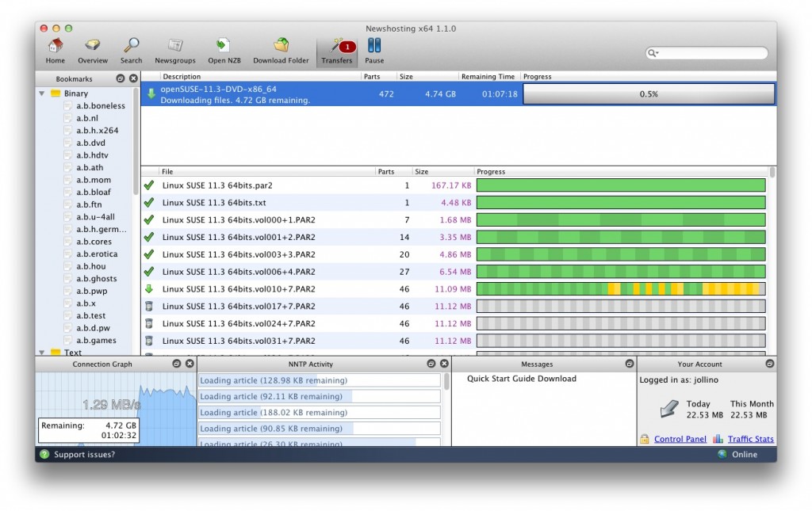Image resolution: width=812 pixels, height=511 pixels.
Task: Select file Linux SUSE 11.3 64bits.vol006+4.PAR2
Action: point(239,272)
